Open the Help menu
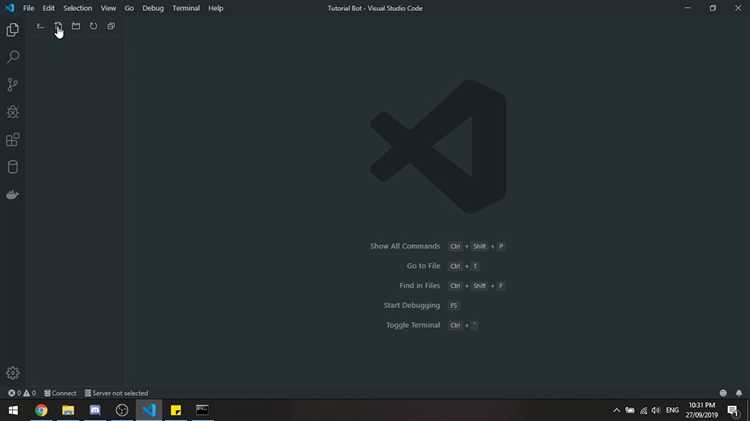The image size is (750, 421). (216, 8)
